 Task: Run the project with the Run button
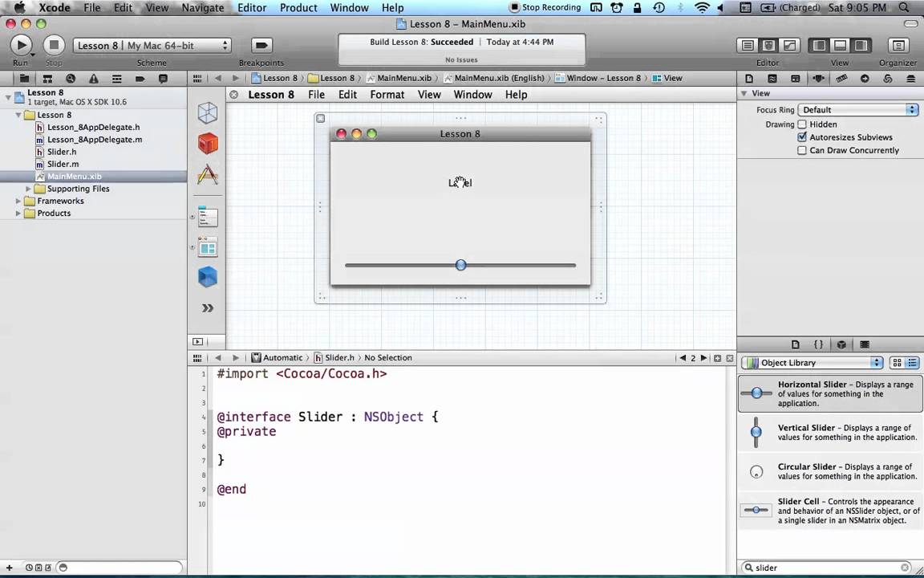(x=21, y=45)
